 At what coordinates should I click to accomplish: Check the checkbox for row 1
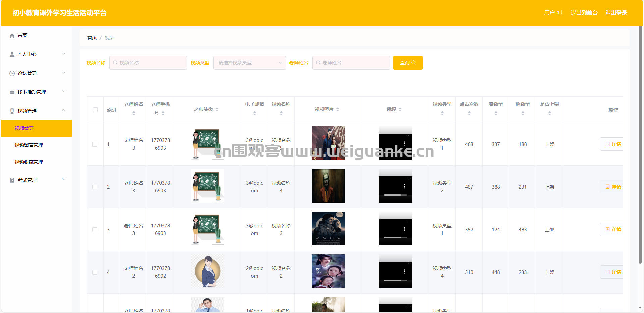click(95, 144)
